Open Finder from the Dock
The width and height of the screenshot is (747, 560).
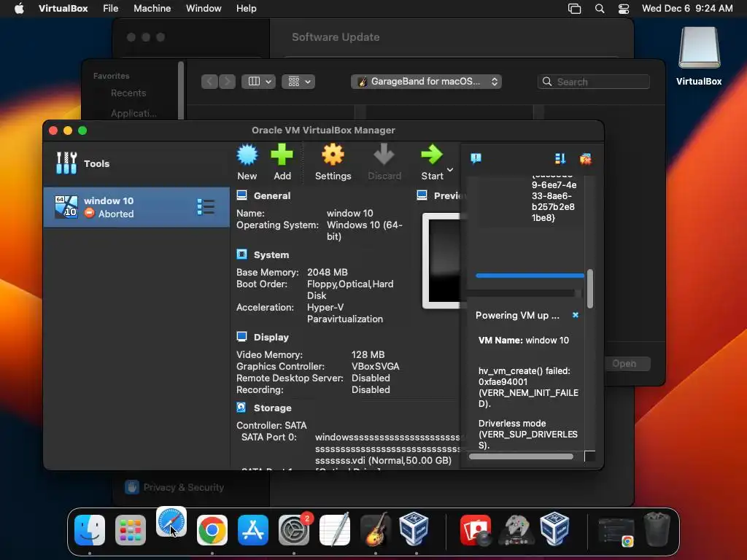pyautogui.click(x=90, y=530)
